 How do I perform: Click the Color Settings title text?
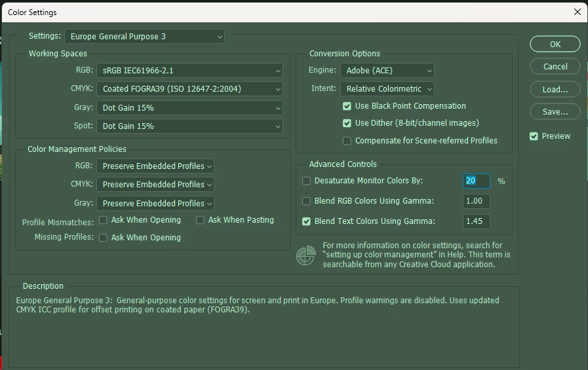pos(32,12)
